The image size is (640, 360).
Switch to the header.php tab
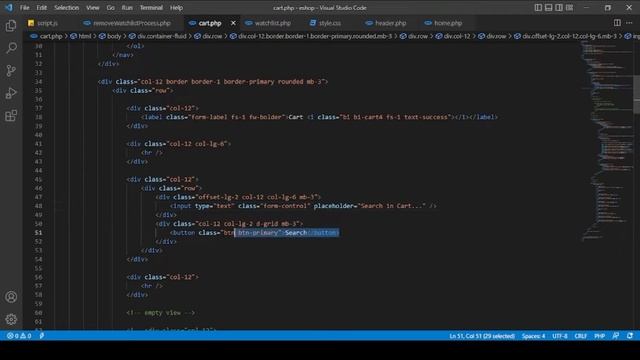tap(390, 23)
